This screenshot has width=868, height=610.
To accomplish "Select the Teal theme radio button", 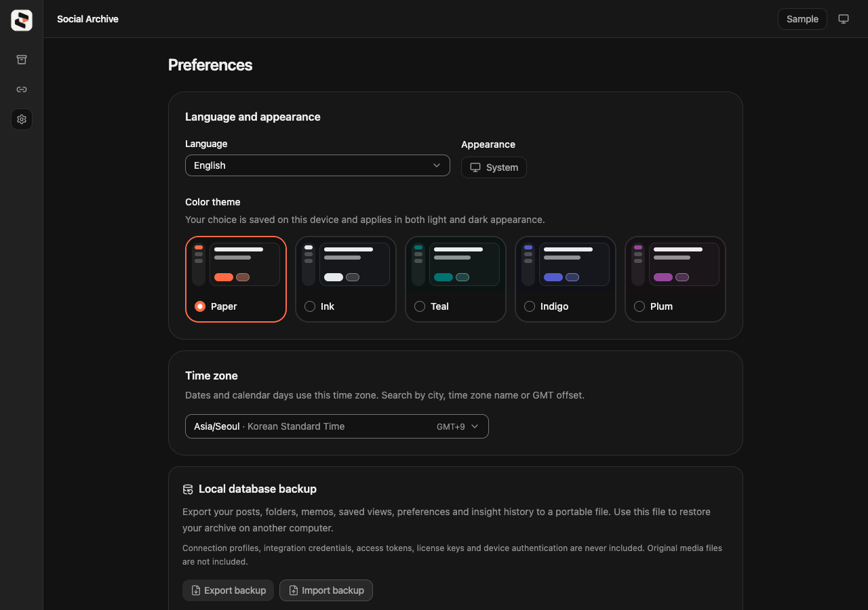I will [420, 306].
